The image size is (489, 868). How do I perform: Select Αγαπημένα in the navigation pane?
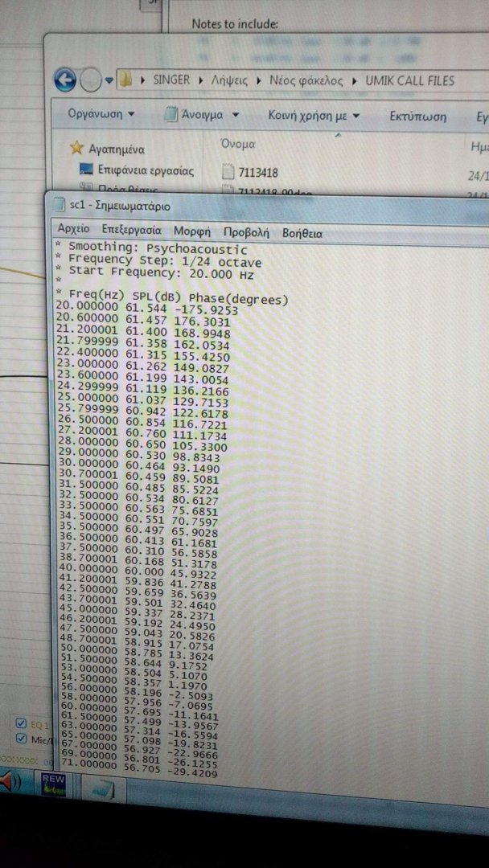coord(117,149)
